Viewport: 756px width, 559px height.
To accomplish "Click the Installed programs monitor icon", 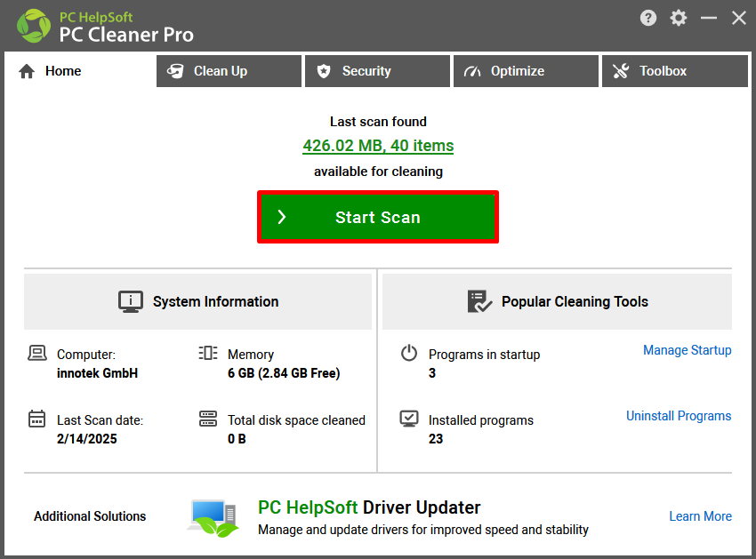I will (x=409, y=419).
